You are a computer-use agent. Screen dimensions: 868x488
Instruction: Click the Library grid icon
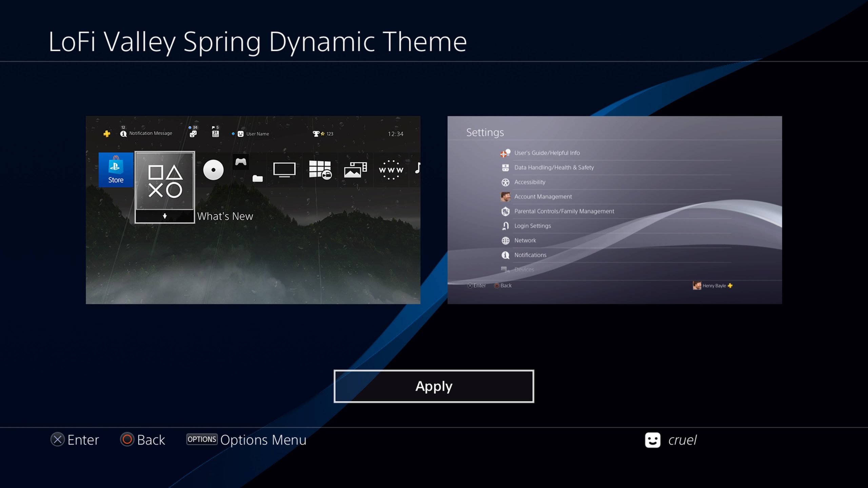coord(320,169)
